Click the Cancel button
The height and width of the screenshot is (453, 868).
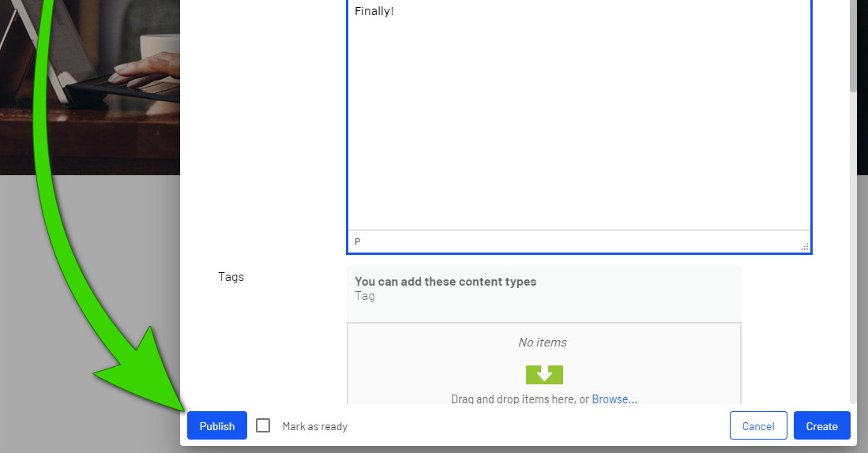tap(758, 426)
